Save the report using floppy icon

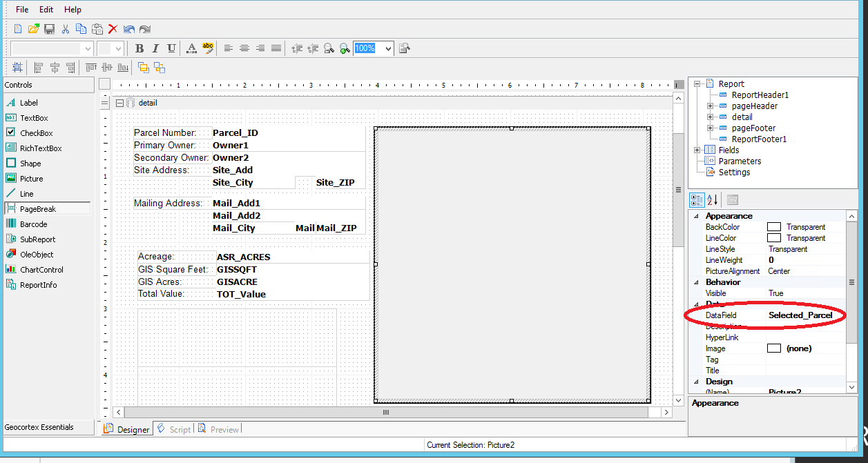point(49,29)
